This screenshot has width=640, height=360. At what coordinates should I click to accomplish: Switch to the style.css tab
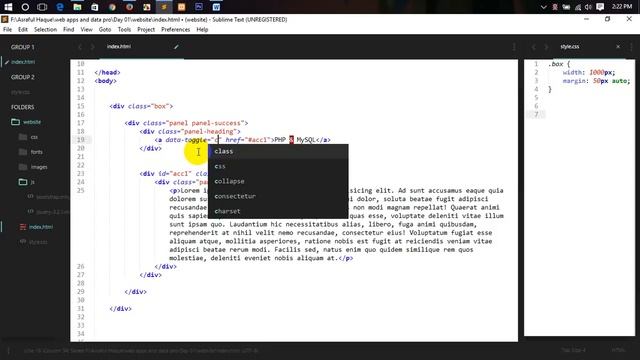(570, 47)
